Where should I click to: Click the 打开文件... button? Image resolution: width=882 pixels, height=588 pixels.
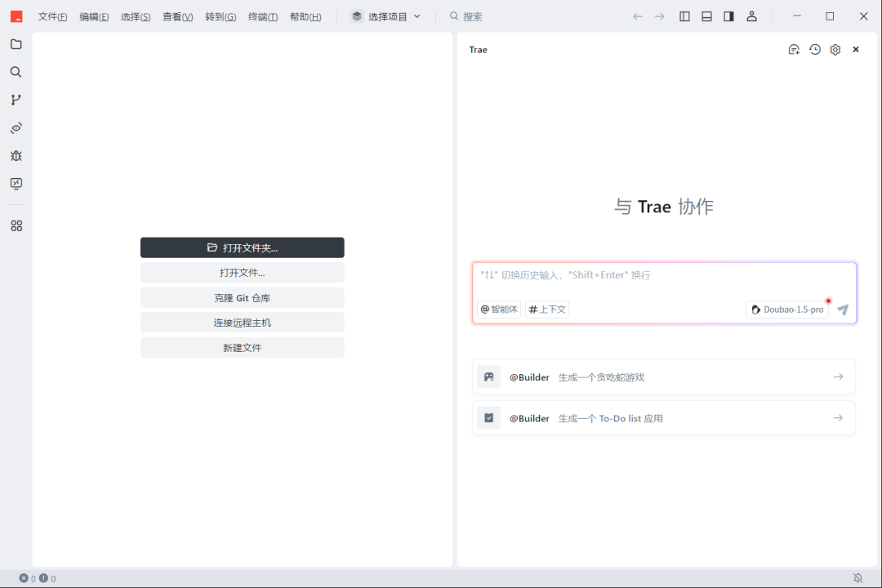tap(243, 272)
